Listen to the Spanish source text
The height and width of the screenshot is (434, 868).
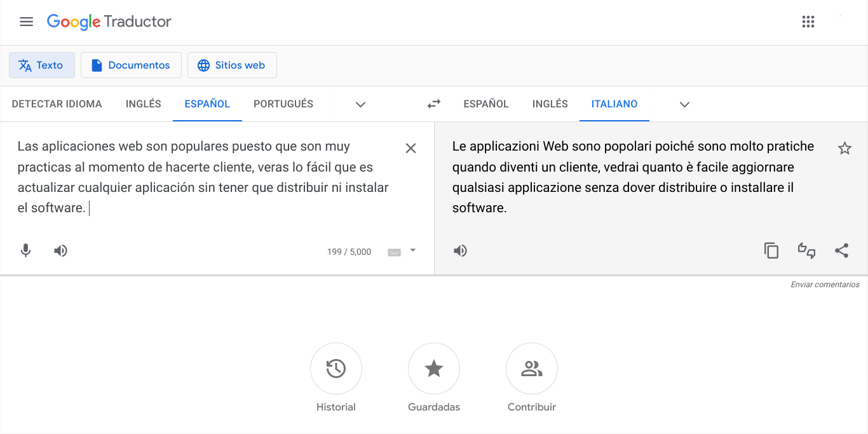[x=60, y=250]
